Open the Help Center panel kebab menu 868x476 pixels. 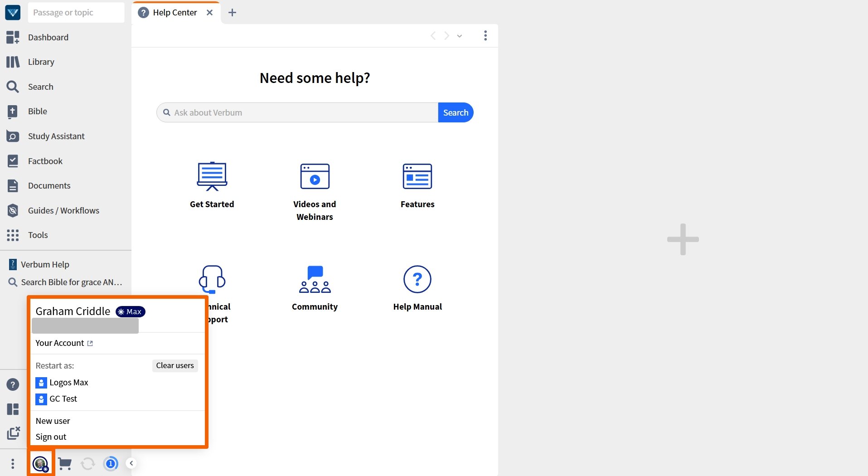pyautogui.click(x=485, y=35)
